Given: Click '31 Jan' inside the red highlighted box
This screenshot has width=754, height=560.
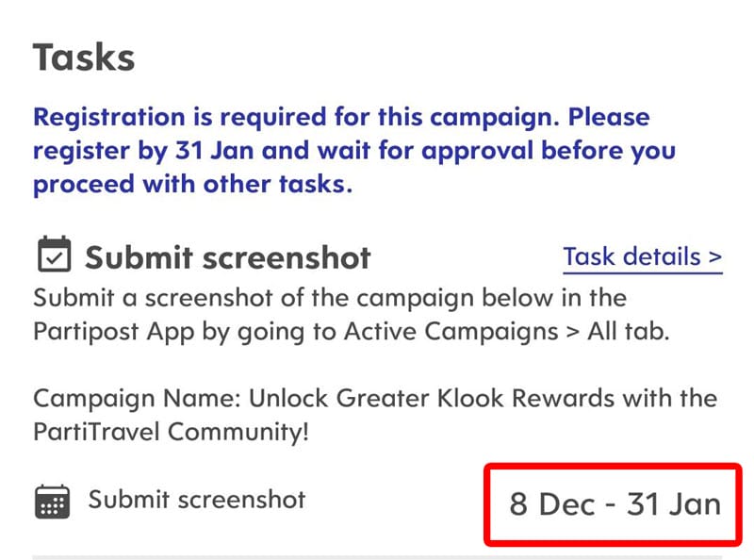Looking at the screenshot, I should 674,504.
